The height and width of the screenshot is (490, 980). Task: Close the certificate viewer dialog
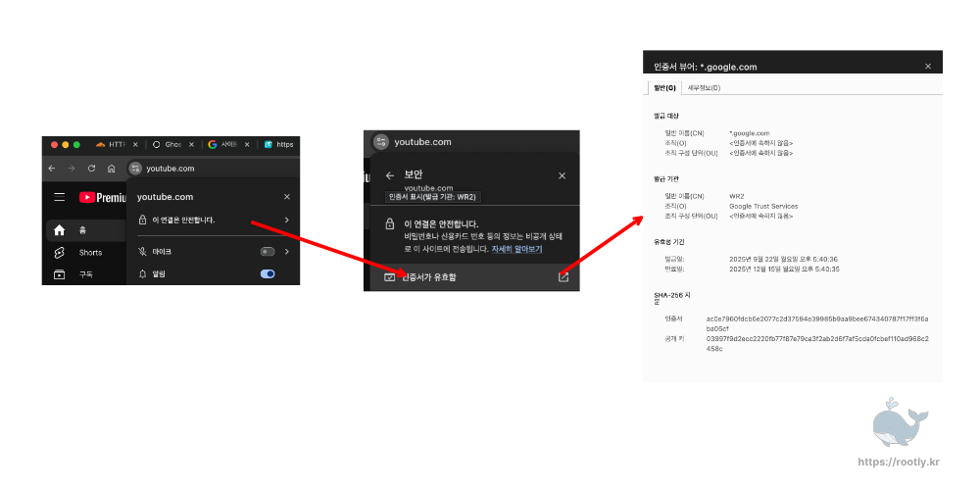point(928,67)
